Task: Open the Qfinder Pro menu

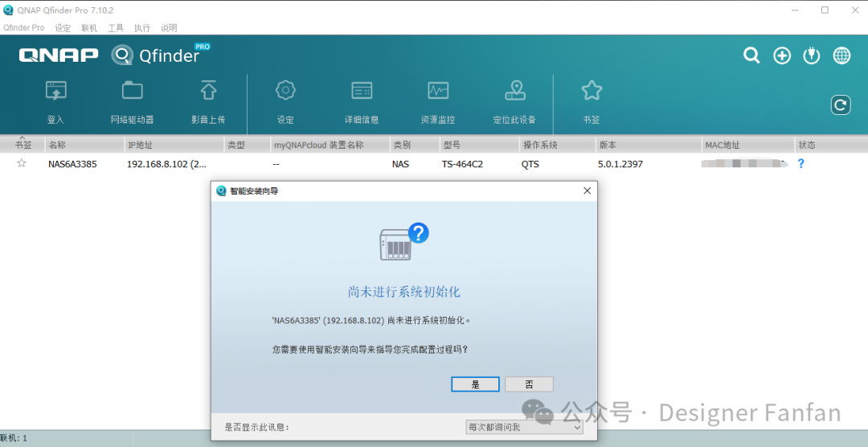Action: pos(24,27)
